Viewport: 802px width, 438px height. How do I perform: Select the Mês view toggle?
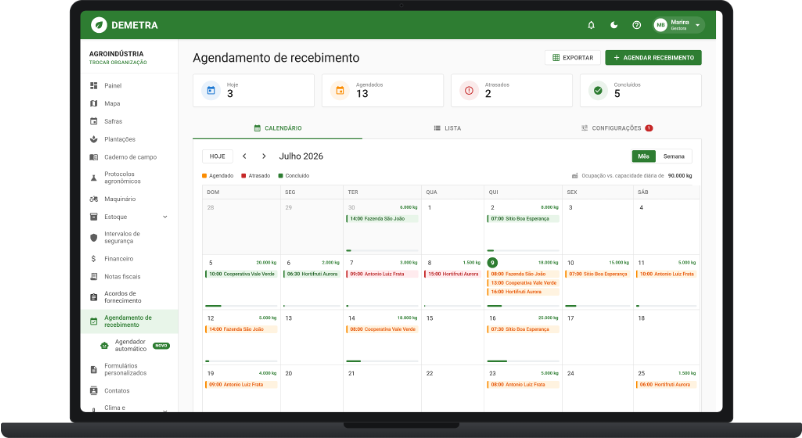point(643,157)
